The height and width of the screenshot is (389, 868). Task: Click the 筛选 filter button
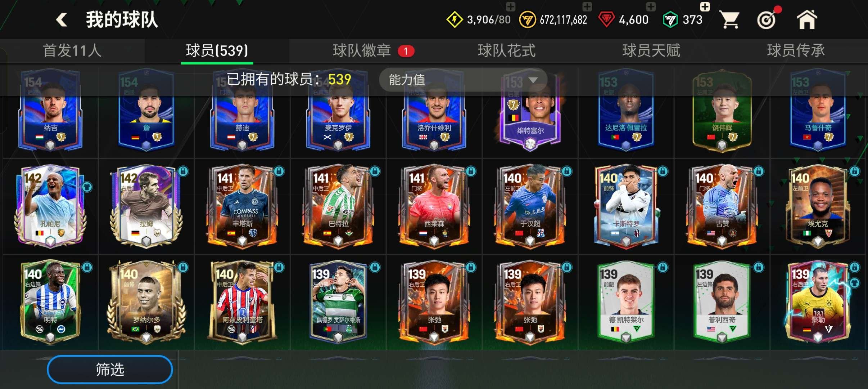(110, 370)
